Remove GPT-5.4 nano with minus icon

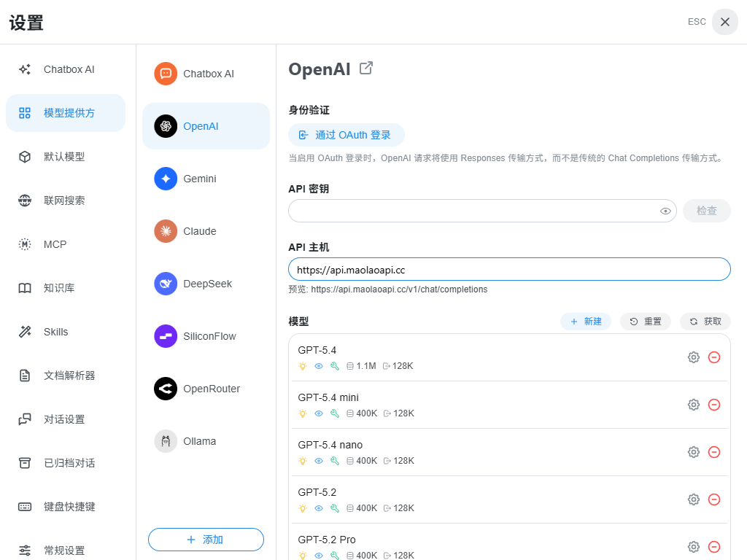tap(714, 452)
